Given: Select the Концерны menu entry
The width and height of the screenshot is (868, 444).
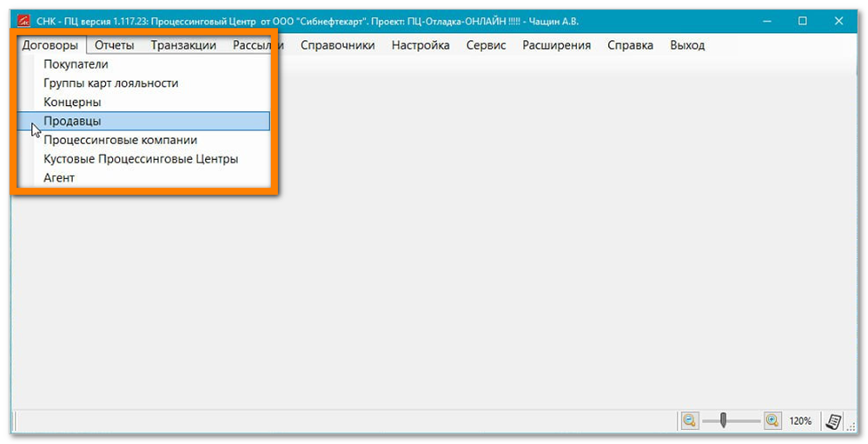Looking at the screenshot, I should (143, 102).
